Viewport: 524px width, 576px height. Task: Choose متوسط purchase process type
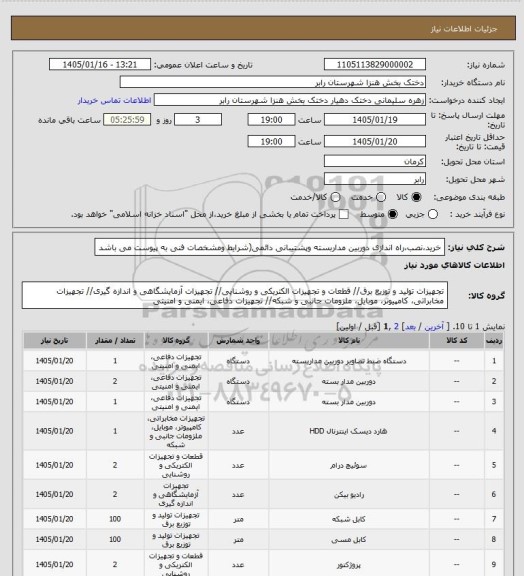393,214
